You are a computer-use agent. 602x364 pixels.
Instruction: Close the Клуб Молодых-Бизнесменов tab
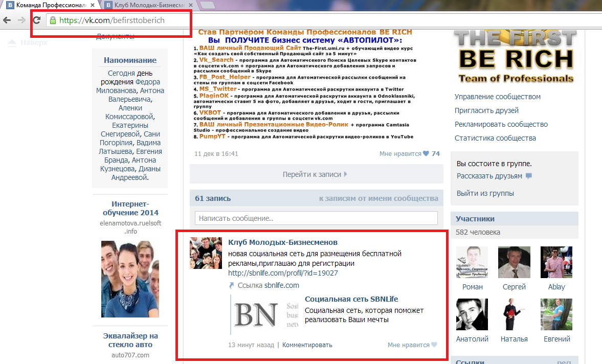click(191, 5)
